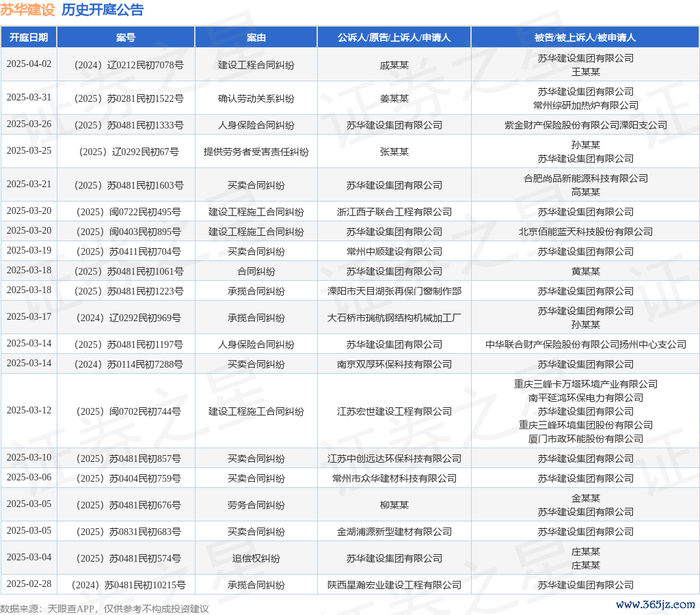700x615 pixels.
Task: Click case number (2025)苏0411民初704号
Action: click(129, 251)
